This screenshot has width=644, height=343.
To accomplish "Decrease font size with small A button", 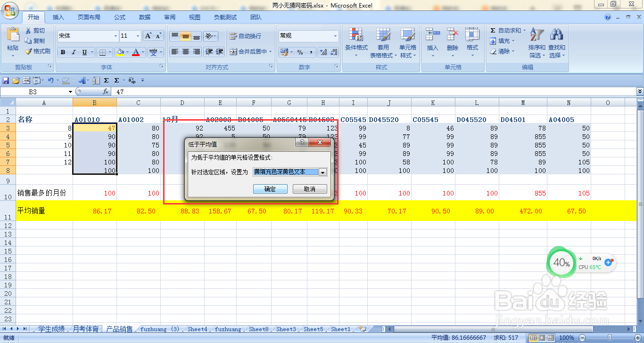I will pyautogui.click(x=158, y=36).
